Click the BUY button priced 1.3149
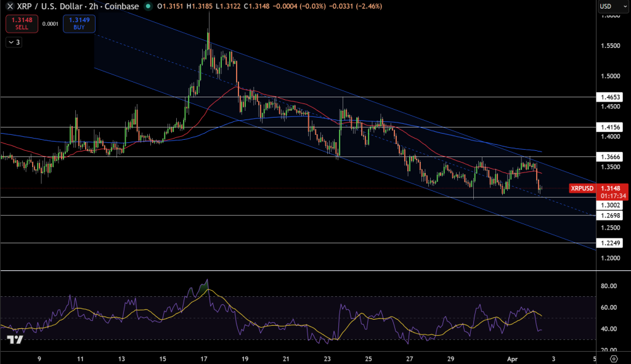This screenshot has width=631, height=364. pos(79,23)
